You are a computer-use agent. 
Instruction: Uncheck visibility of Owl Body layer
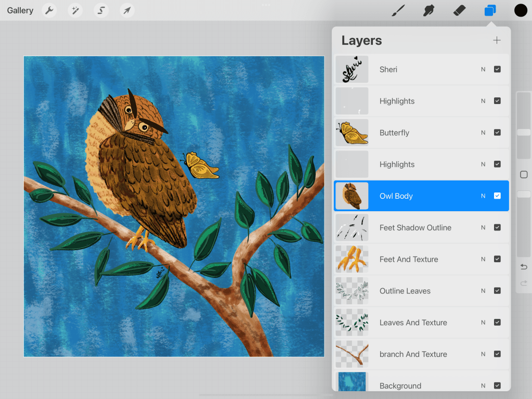pos(497,196)
